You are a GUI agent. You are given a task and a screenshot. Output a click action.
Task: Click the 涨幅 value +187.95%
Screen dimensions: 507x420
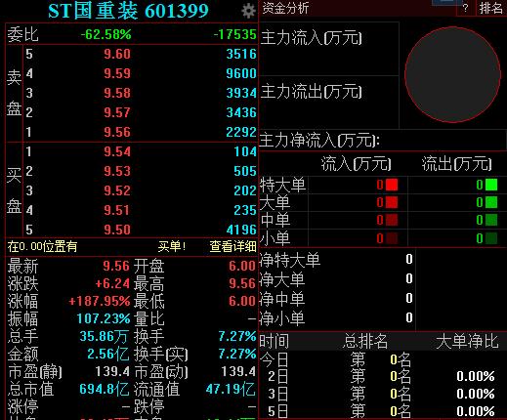coord(100,301)
